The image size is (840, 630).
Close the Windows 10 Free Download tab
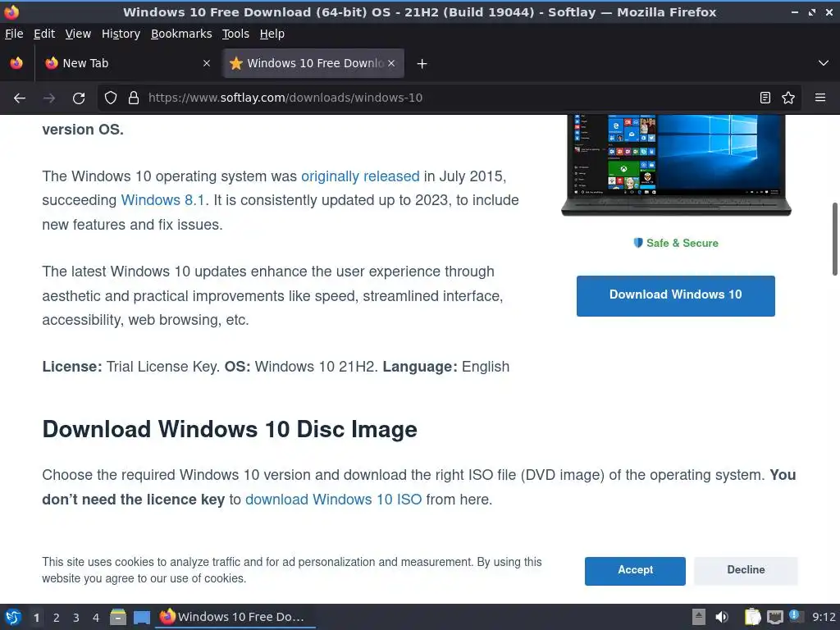(x=391, y=63)
